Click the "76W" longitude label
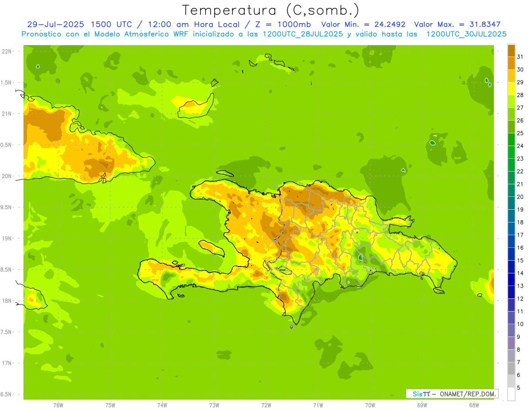This screenshot has width=532, height=411. (x=58, y=405)
